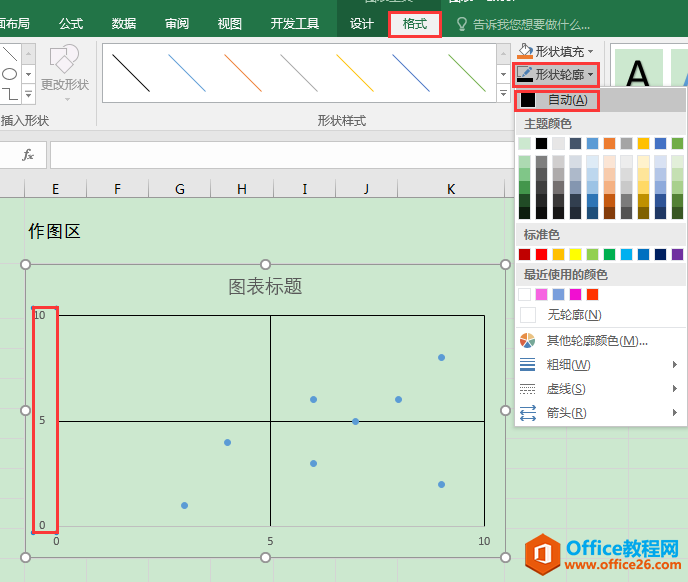Select the horizontal axis label 10

click(x=484, y=541)
